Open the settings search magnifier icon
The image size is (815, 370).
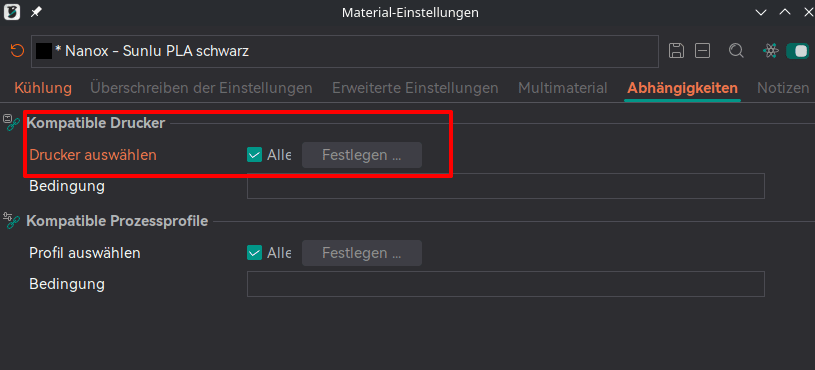[x=736, y=50]
